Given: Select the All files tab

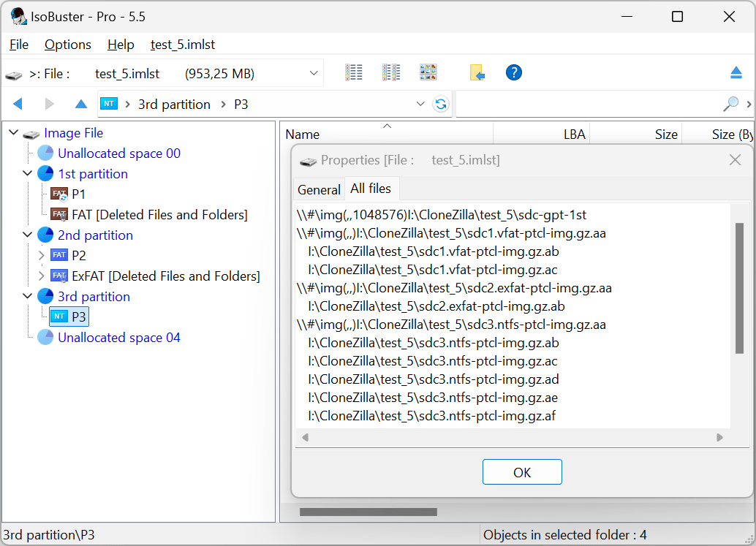Looking at the screenshot, I should [x=371, y=189].
